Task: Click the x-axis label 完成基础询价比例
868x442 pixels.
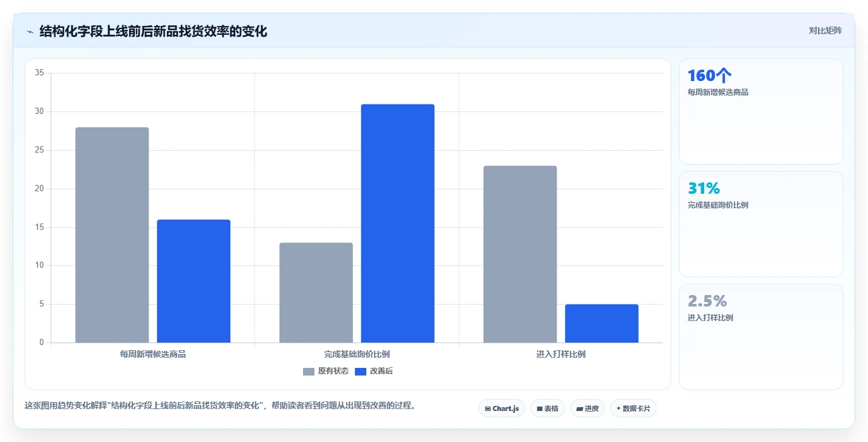Action: coord(357,354)
